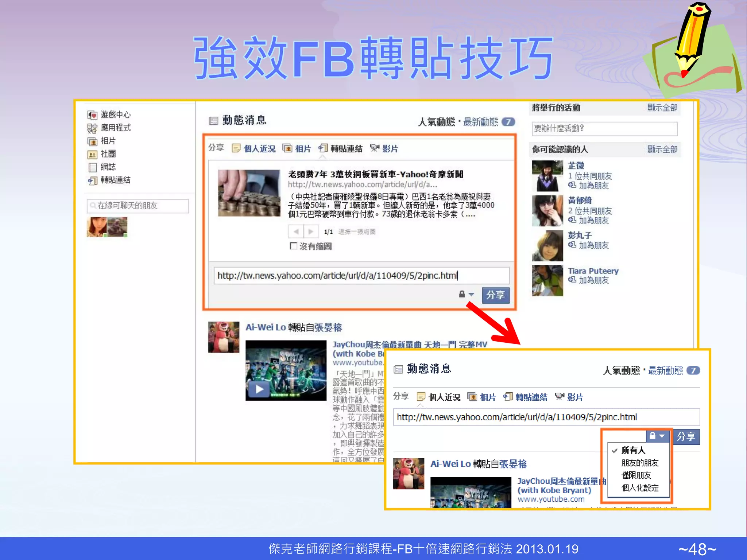747x560 pixels.
Task: Select 影片 video tab in main share box
Action: [x=384, y=148]
